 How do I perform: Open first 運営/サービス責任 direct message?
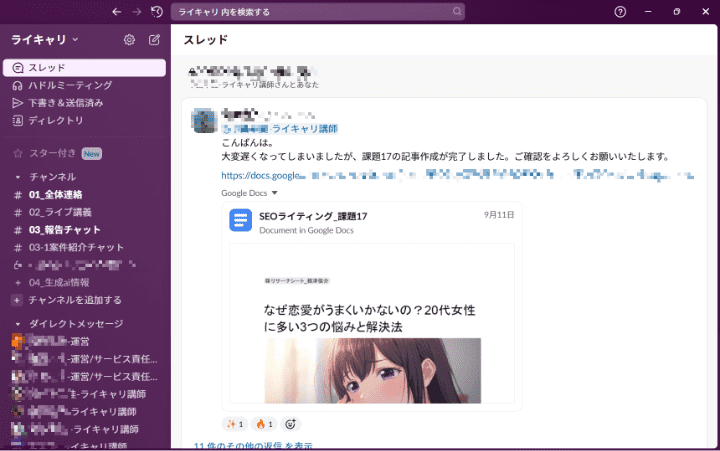coord(84,359)
